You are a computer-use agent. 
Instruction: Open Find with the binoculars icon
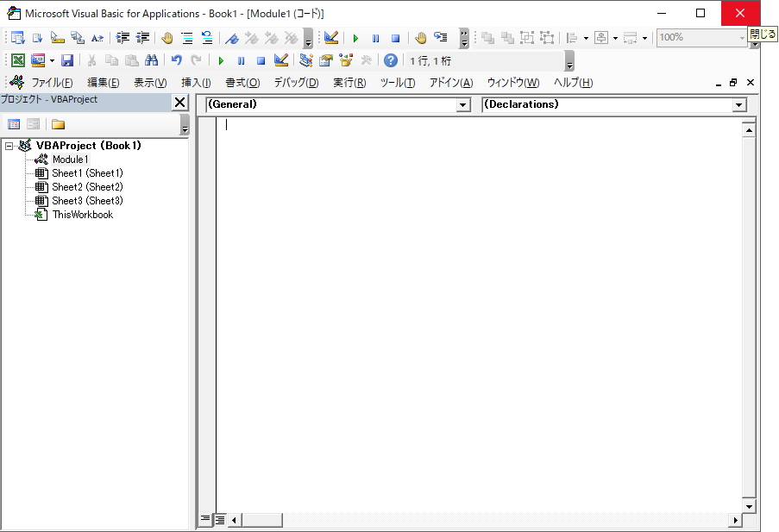(x=152, y=60)
